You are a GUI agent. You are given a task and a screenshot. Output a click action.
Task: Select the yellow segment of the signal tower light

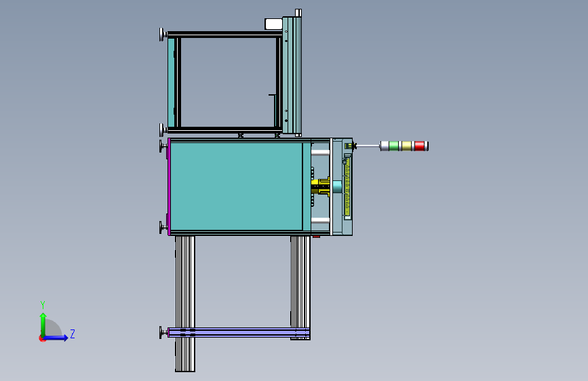coord(406,146)
